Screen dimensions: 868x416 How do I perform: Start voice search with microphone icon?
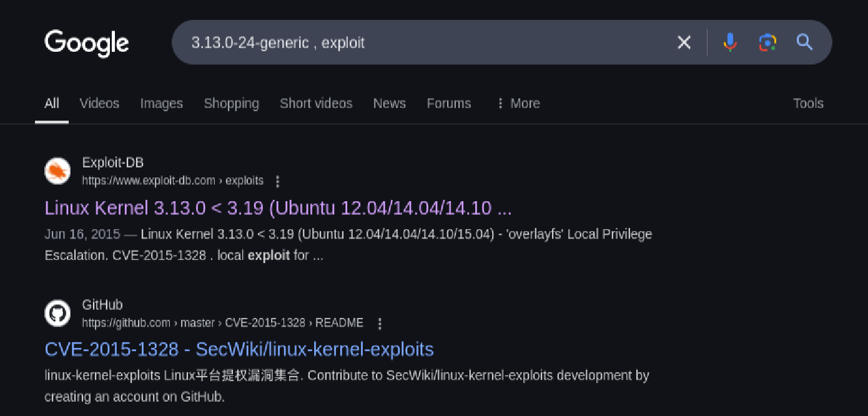(729, 42)
